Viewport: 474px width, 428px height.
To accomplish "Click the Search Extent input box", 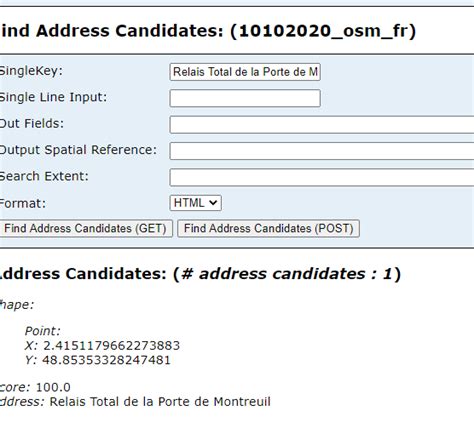I will pyautogui.click(x=322, y=177).
